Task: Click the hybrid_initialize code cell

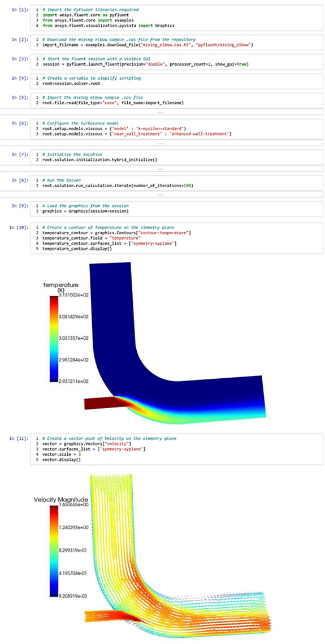Action: tap(176, 157)
